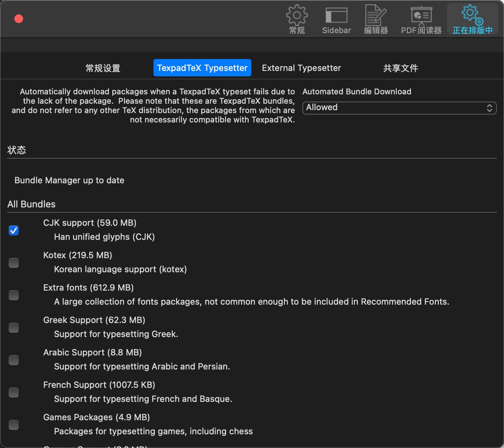This screenshot has width=504, height=448.
Task: Click the 'Automated Bundle Download' label
Action: (357, 92)
